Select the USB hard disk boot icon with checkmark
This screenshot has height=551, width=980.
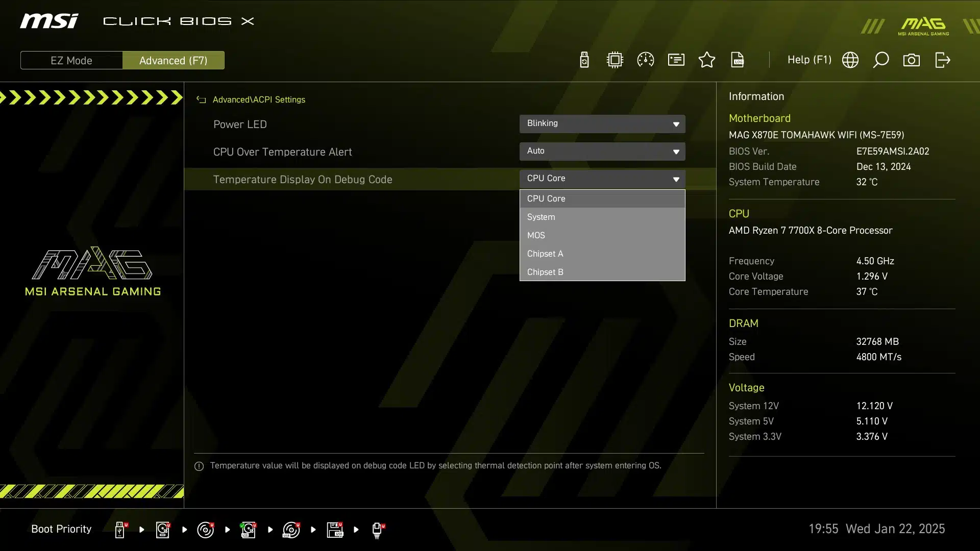(248, 530)
